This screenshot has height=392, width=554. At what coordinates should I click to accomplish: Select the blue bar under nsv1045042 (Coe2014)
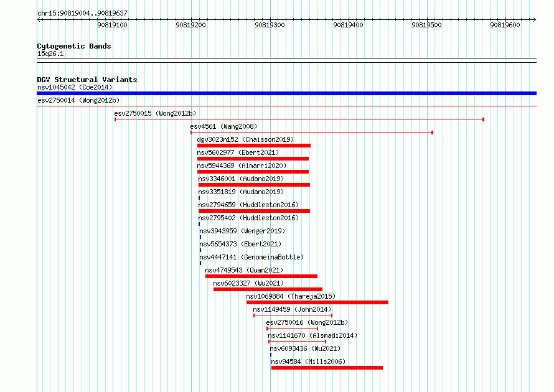point(286,93)
